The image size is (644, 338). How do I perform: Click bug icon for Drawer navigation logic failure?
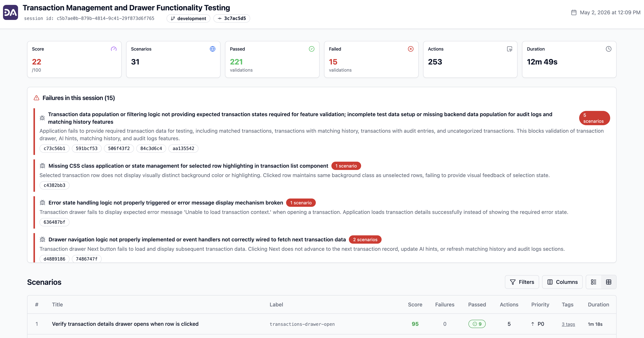42,239
